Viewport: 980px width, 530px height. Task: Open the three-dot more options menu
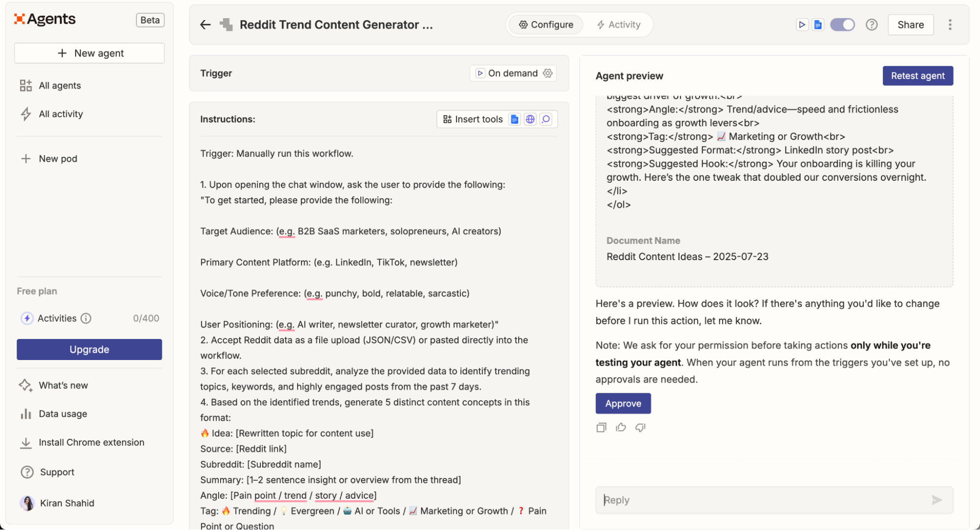[950, 24]
